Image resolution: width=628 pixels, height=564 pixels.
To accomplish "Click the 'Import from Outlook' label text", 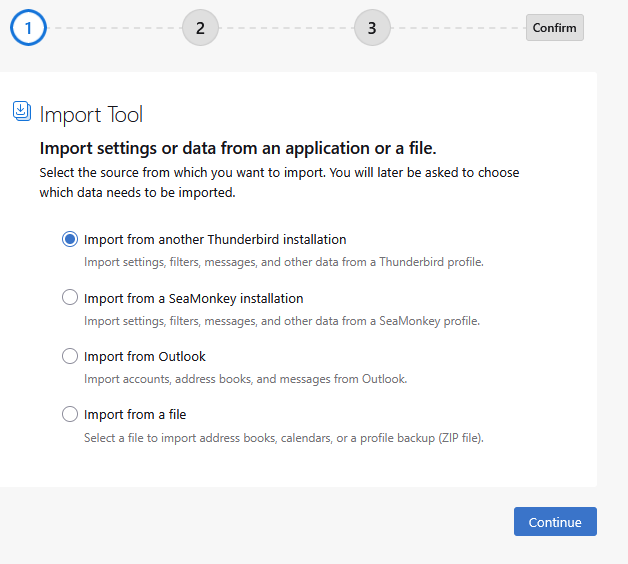I will tap(145, 356).
